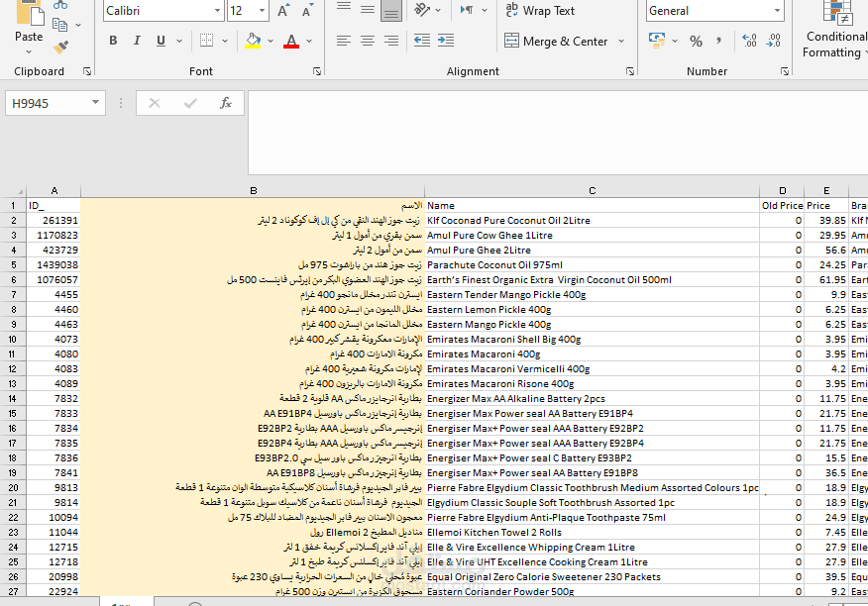
Task: Click Middle Align icon
Action: (x=367, y=9)
